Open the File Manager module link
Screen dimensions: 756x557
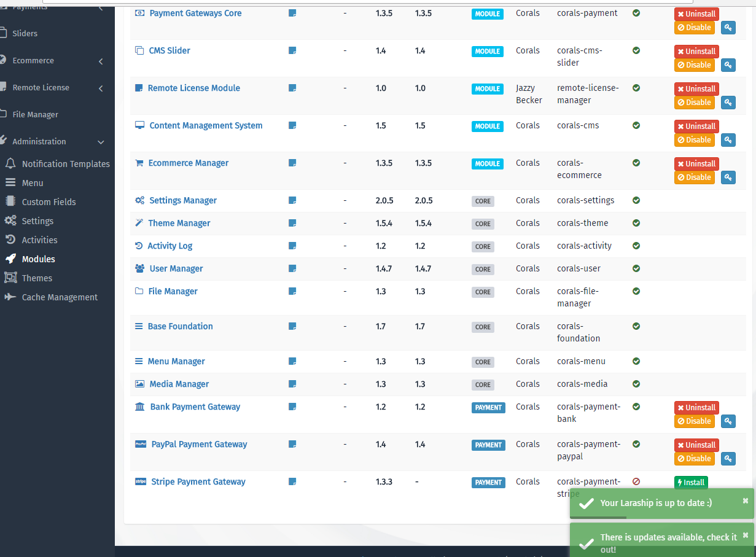(x=173, y=291)
